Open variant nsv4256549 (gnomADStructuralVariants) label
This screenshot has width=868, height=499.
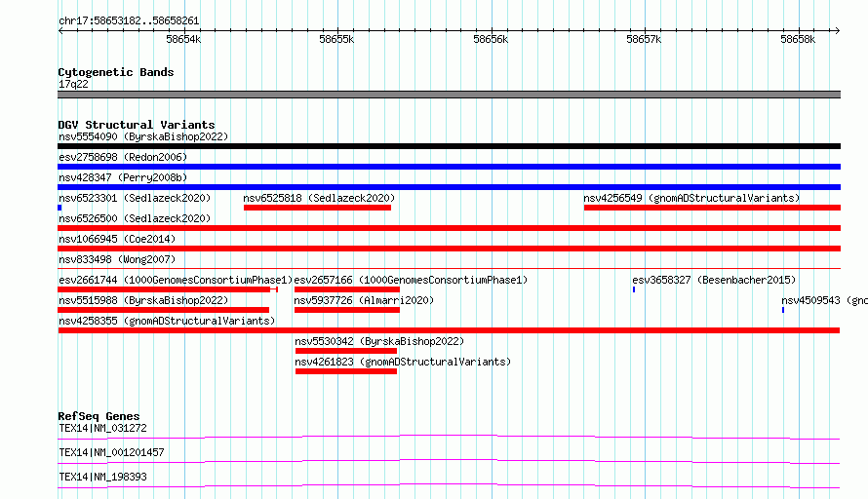point(691,198)
